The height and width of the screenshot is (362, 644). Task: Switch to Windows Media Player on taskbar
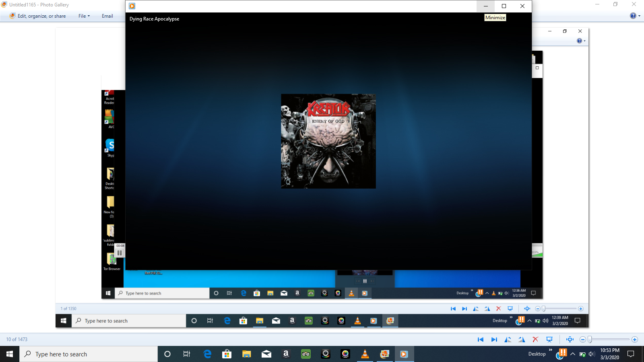point(404,354)
